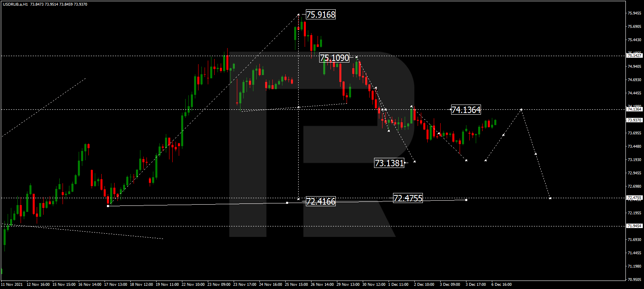Select the 72.4166 price label
The image size is (644, 289).
[x=320, y=201]
